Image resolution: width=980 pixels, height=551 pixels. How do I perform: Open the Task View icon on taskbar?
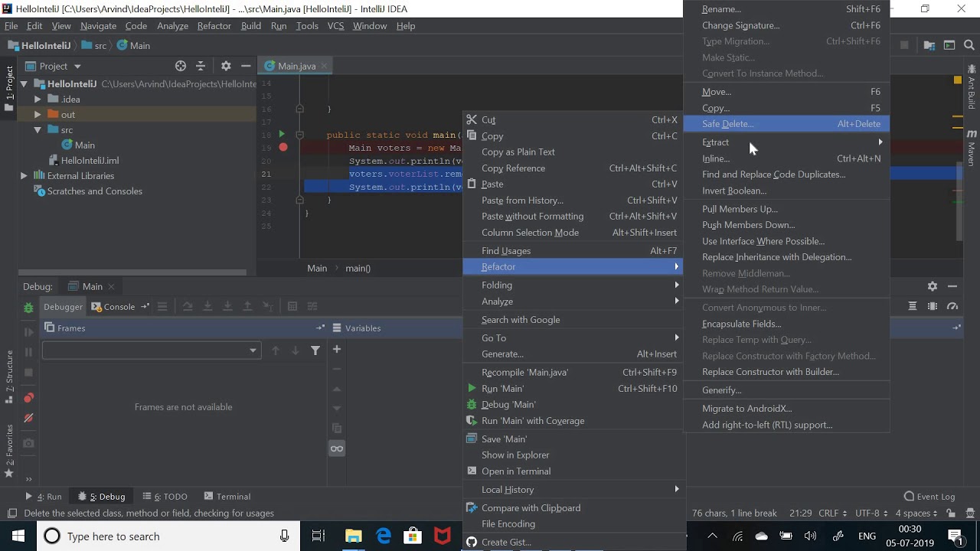[318, 536]
